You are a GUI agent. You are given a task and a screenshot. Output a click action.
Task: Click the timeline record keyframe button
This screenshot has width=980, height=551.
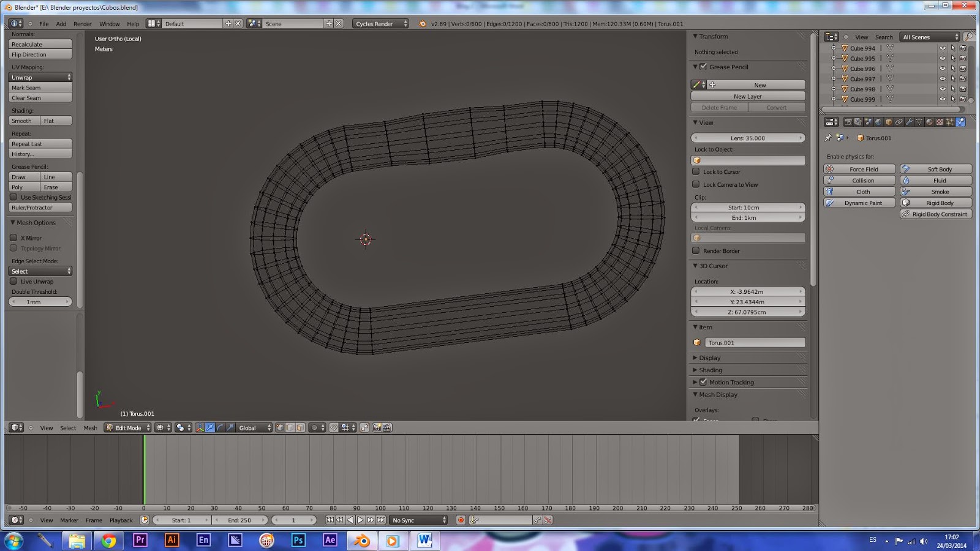click(x=461, y=520)
